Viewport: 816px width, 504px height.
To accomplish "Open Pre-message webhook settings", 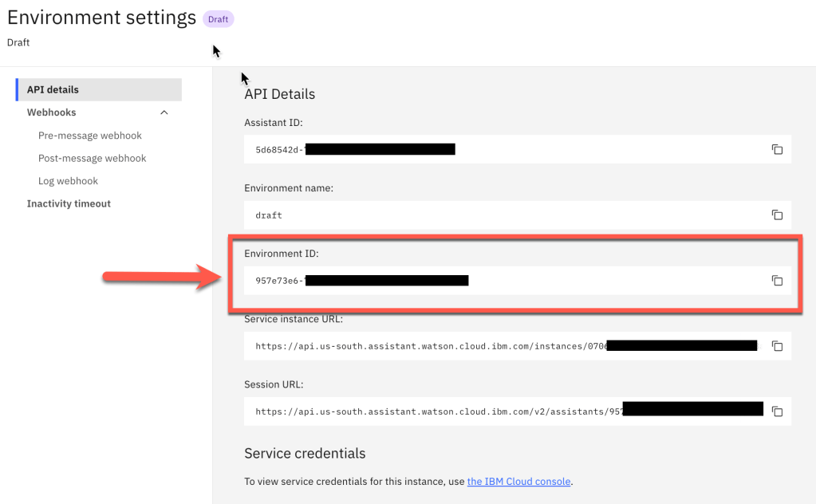I will [x=90, y=136].
